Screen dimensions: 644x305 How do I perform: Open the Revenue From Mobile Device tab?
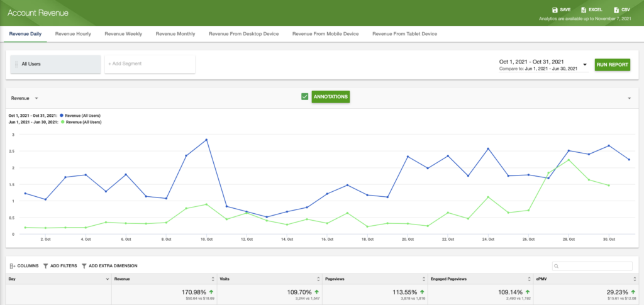click(326, 34)
